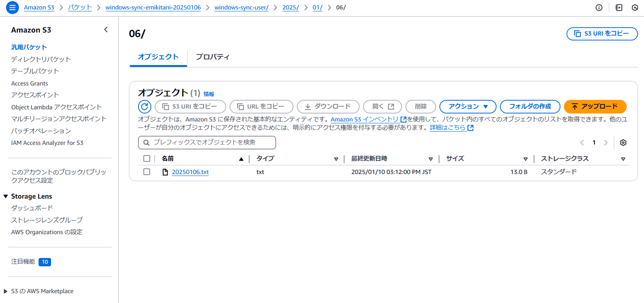This screenshot has height=303, width=644.
Task: Switch to the プロパティ tab
Action: coord(213,57)
